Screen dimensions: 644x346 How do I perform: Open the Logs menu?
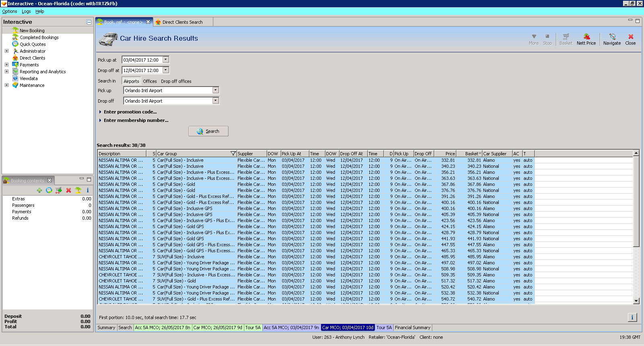(26, 11)
